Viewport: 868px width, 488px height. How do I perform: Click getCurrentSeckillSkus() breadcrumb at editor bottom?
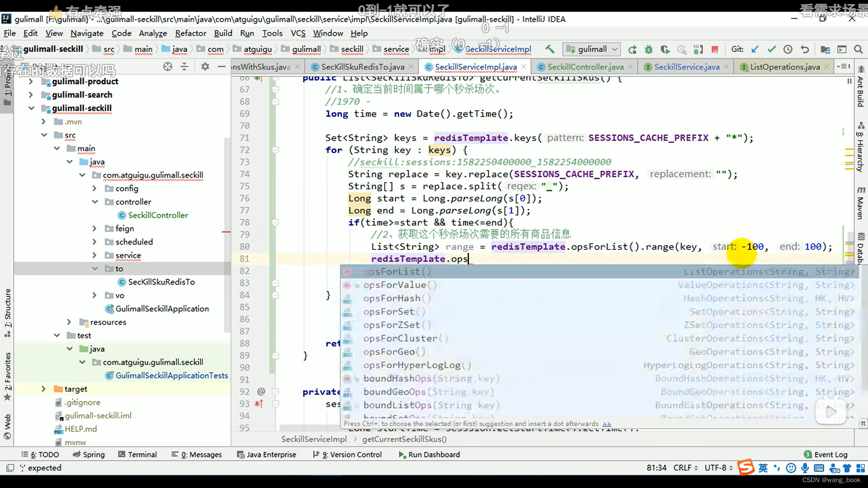(404, 439)
